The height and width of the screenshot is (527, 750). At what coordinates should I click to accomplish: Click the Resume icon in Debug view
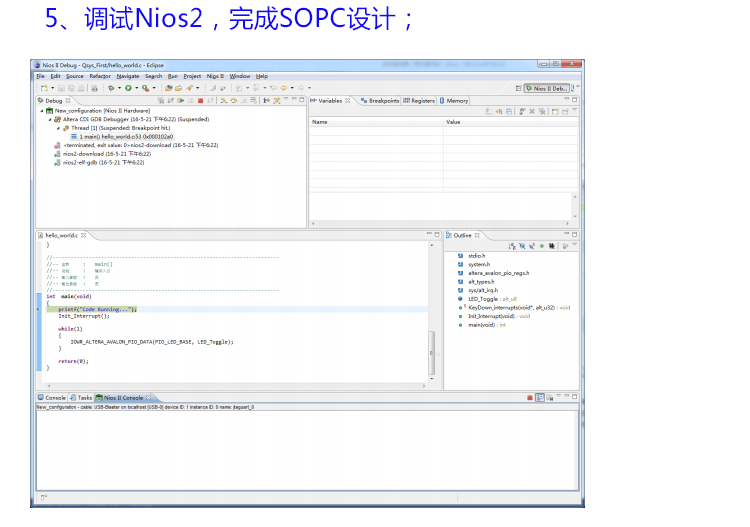[x=181, y=100]
